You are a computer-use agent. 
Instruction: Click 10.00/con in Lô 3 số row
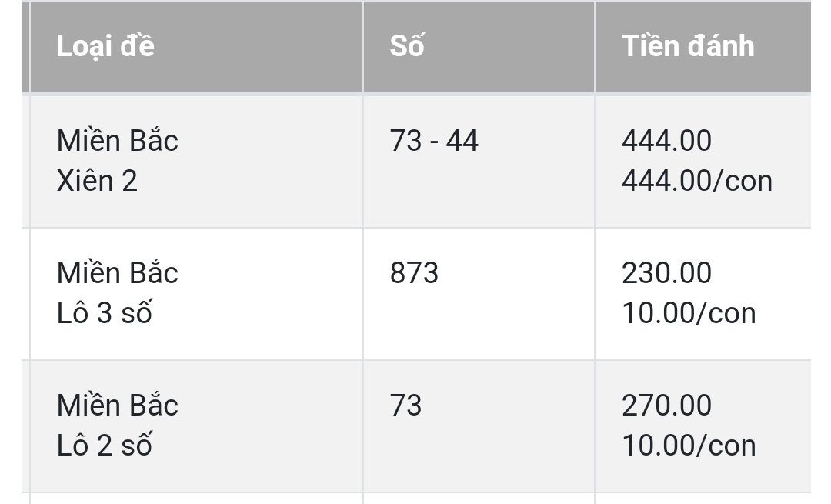coord(689,313)
